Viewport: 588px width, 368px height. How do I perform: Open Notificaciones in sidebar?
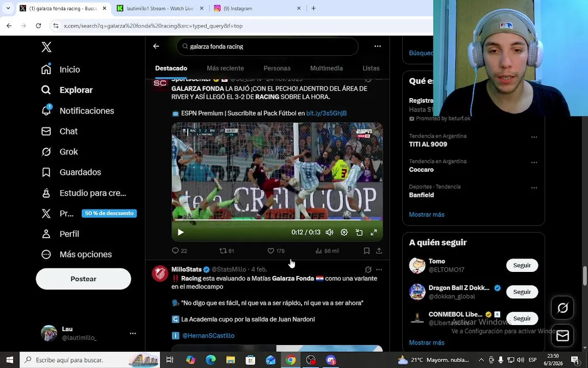click(x=77, y=111)
